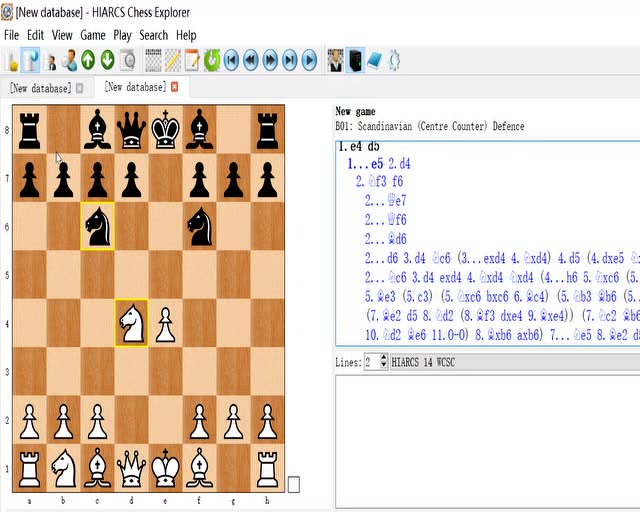Click the green rotate board icon

pos(212,60)
